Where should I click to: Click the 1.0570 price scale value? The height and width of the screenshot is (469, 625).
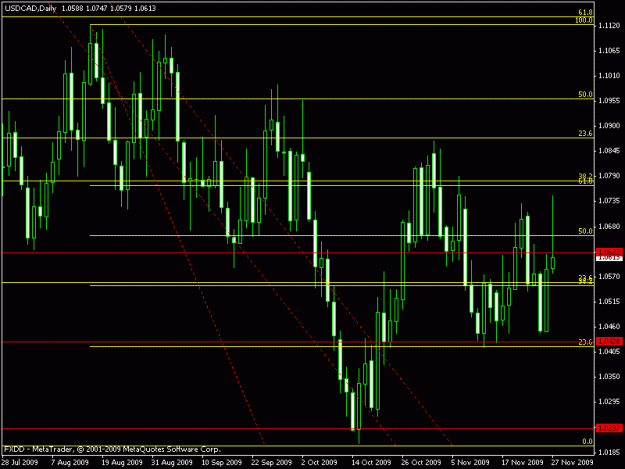[x=609, y=276]
